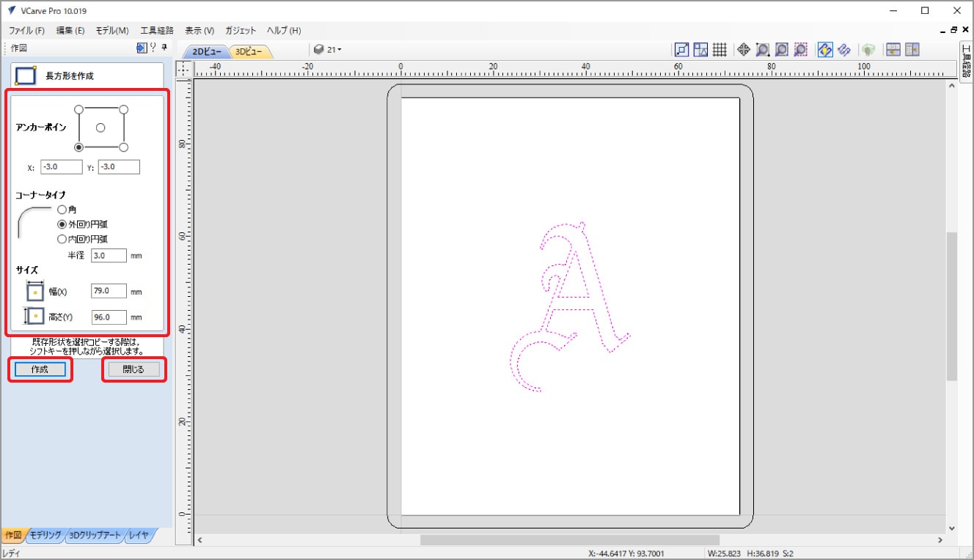974x560 pixels.
Task: Click the ruler origin corner icon
Action: tap(184, 70)
